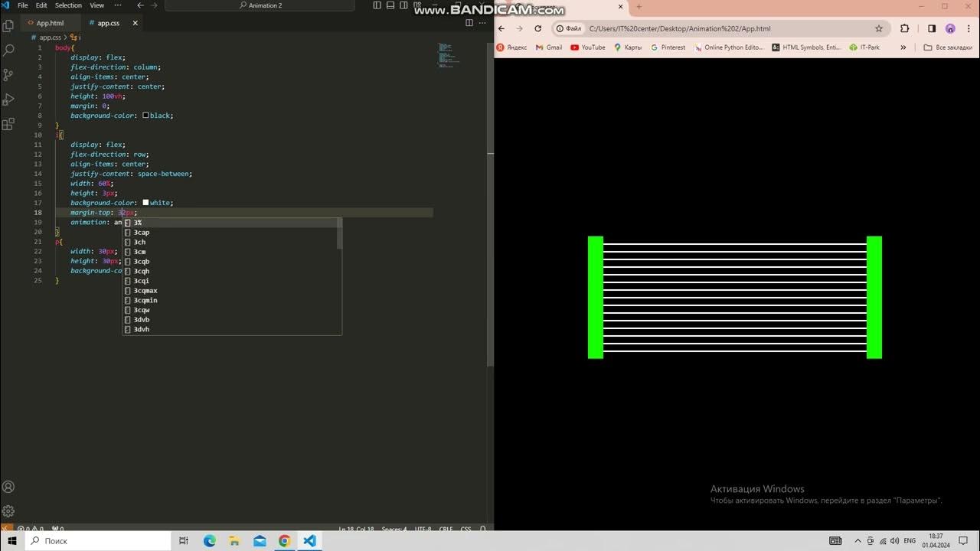Open the Pinterest bookmark
The height and width of the screenshot is (551, 980).
tap(668, 47)
